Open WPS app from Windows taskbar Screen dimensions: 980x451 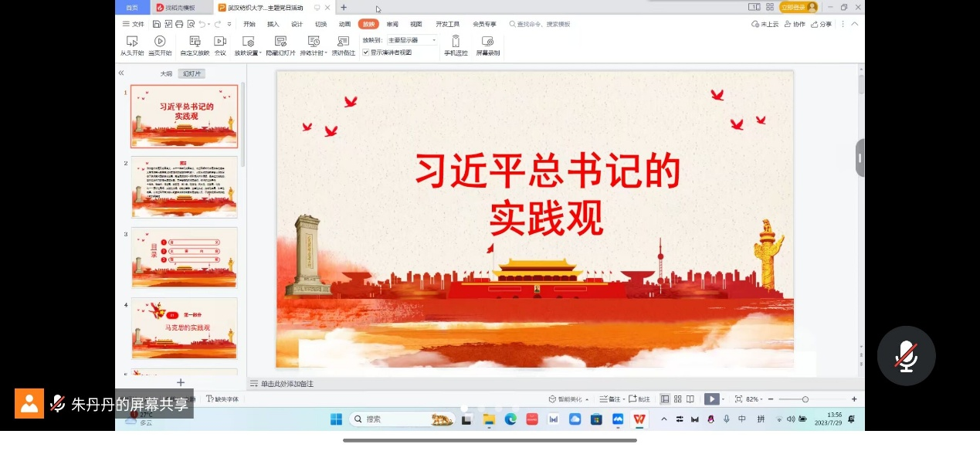[x=639, y=419]
